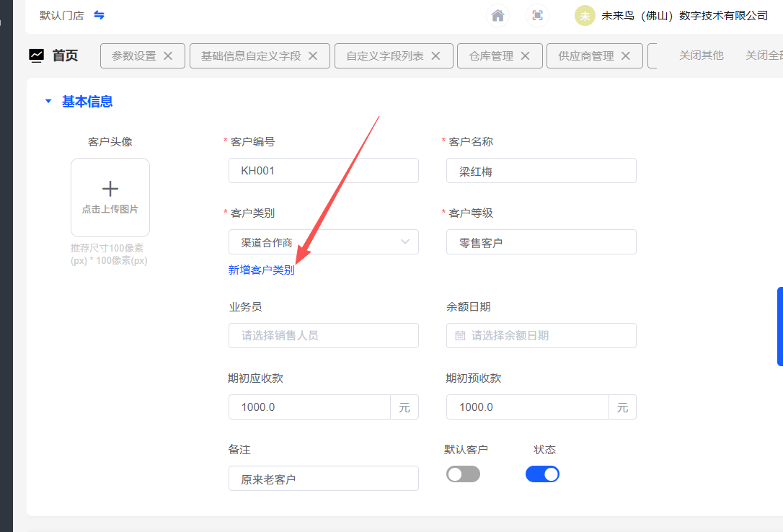Open the 余额日期 date picker
The height and width of the screenshot is (532, 783).
(x=541, y=335)
